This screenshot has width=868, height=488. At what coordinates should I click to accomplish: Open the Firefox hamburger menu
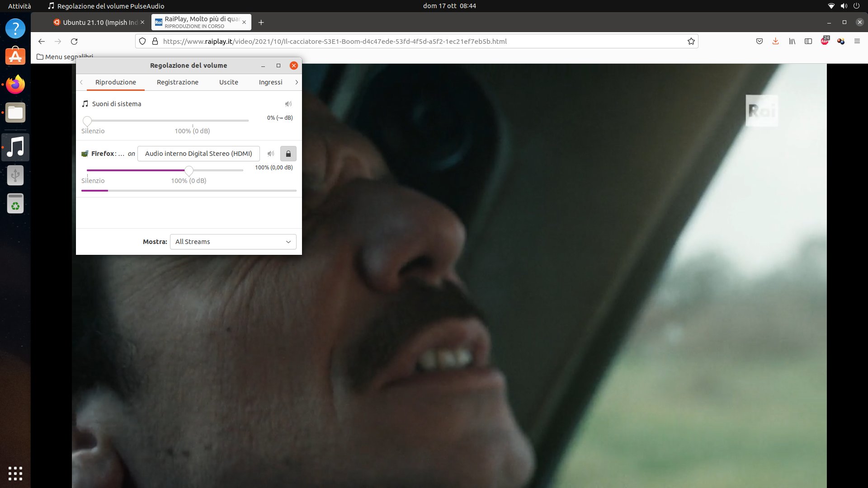pyautogui.click(x=857, y=42)
